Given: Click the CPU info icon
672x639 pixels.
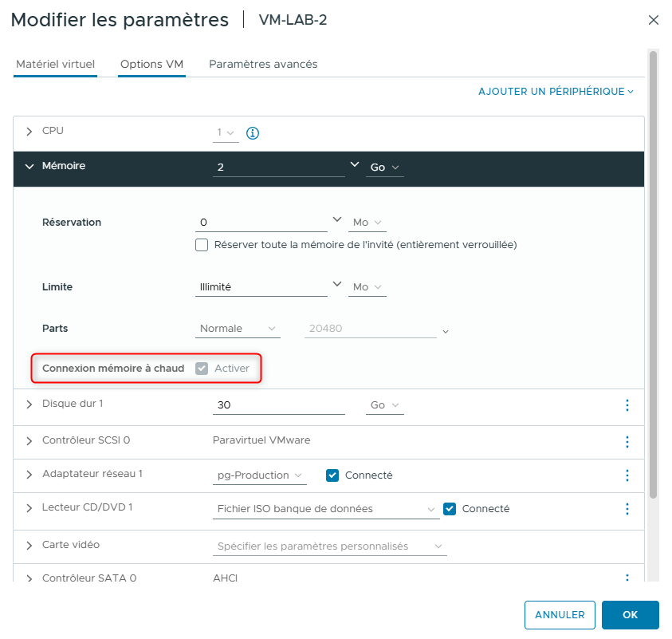Looking at the screenshot, I should pyautogui.click(x=253, y=133).
